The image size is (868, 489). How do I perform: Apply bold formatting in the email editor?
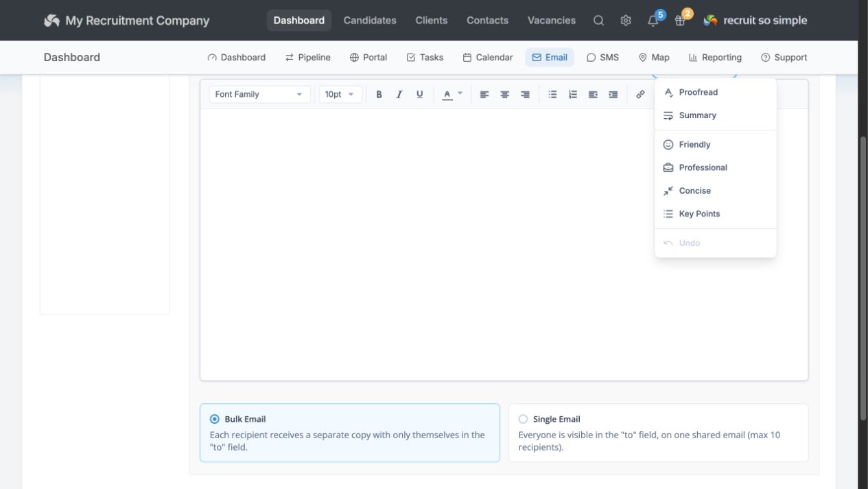click(x=379, y=94)
